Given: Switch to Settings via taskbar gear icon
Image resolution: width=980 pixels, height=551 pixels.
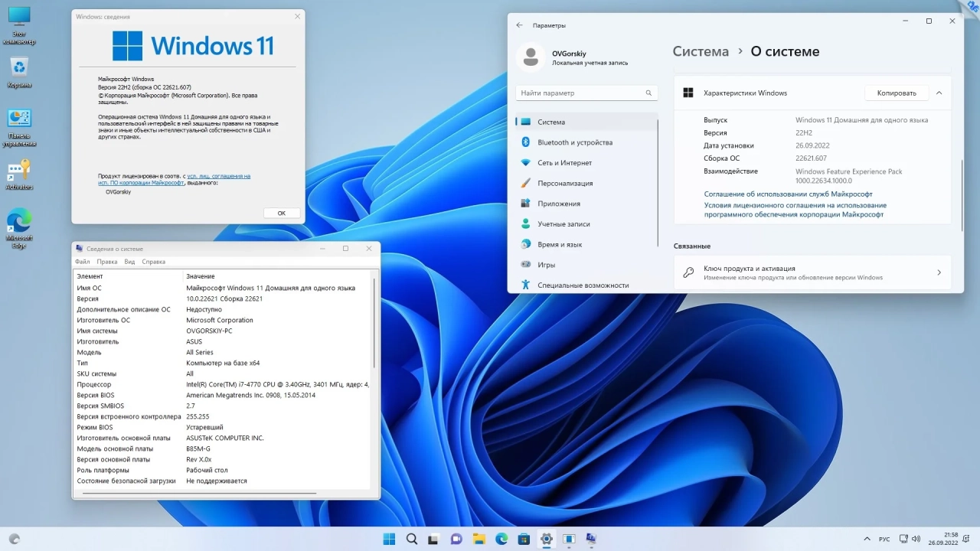Looking at the screenshot, I should click(x=546, y=539).
